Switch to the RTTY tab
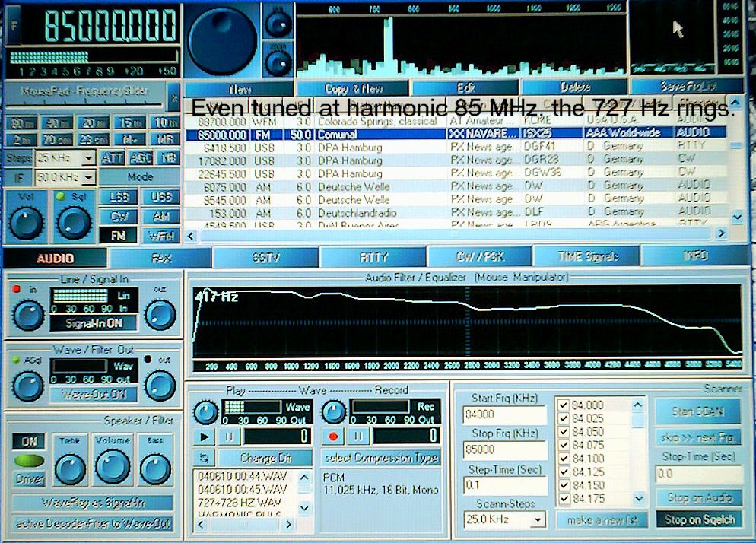 373,258
